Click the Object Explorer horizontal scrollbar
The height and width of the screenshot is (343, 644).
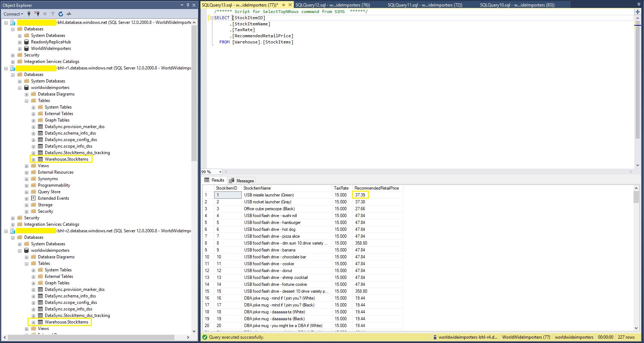[90, 337]
